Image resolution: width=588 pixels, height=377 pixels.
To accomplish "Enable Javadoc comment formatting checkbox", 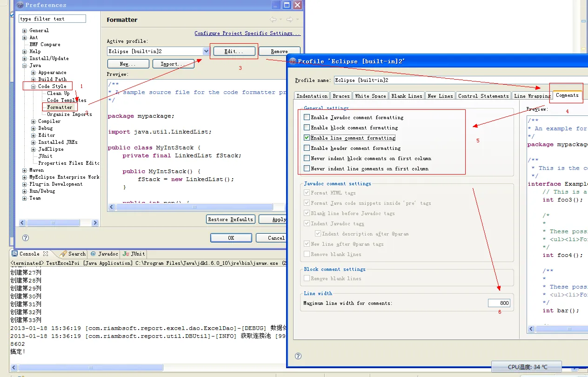I will (x=307, y=118).
